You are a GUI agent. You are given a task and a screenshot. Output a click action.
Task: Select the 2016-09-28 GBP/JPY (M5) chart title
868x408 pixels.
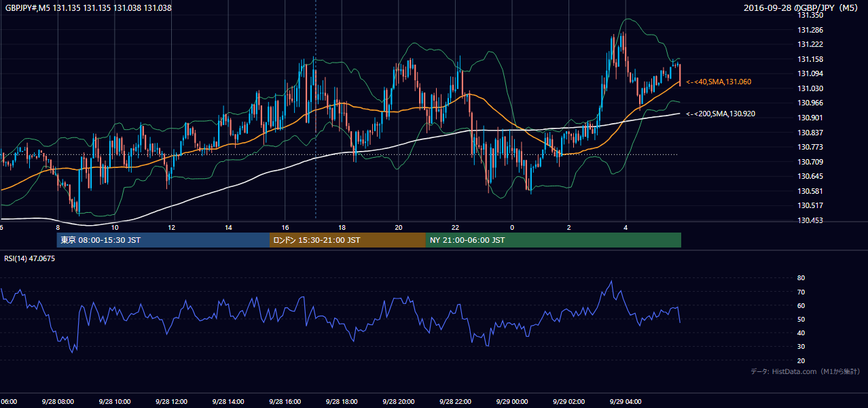[x=802, y=8]
